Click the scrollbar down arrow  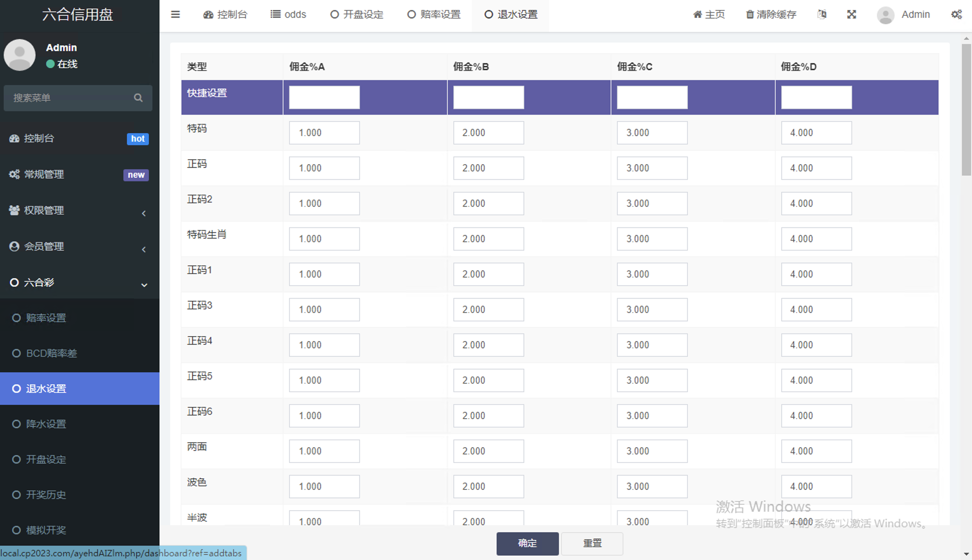[x=966, y=554]
